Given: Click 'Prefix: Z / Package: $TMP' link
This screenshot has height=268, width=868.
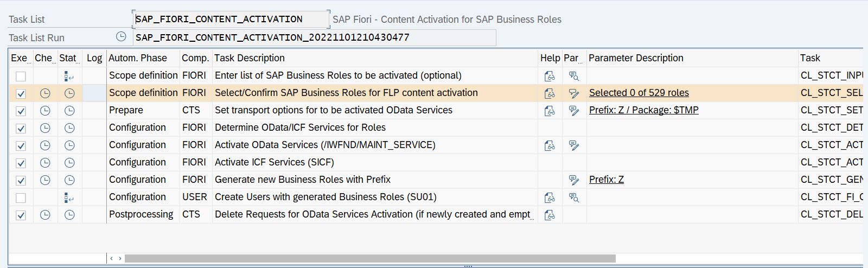Looking at the screenshot, I should [x=643, y=110].
